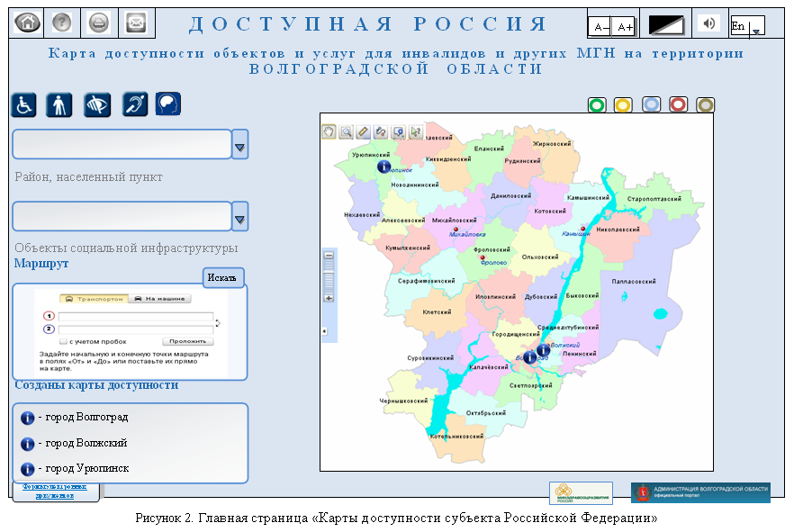
Task: Increase font size with A+ button
Action: click(624, 27)
